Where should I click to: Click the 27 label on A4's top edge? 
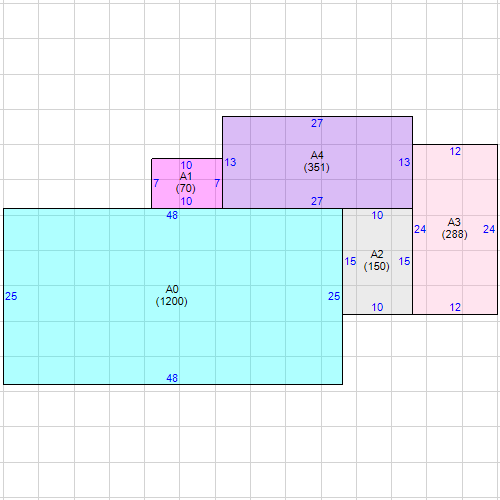pos(317,123)
